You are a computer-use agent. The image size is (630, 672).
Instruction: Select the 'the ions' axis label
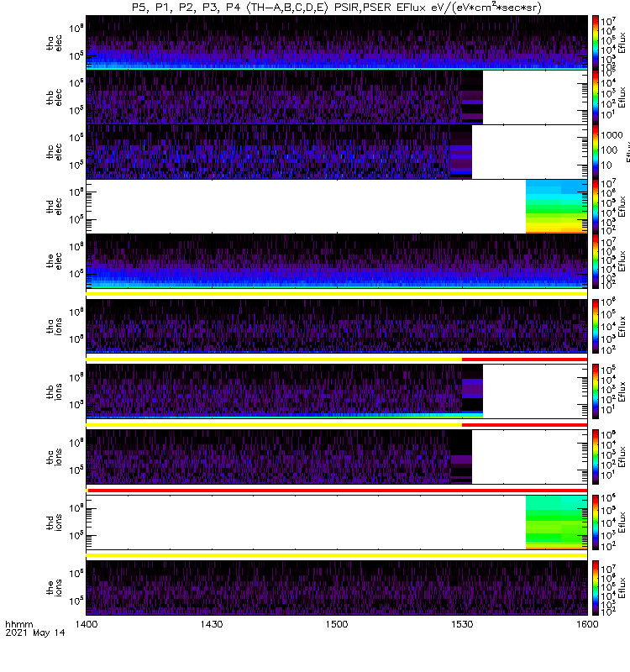click(54, 587)
